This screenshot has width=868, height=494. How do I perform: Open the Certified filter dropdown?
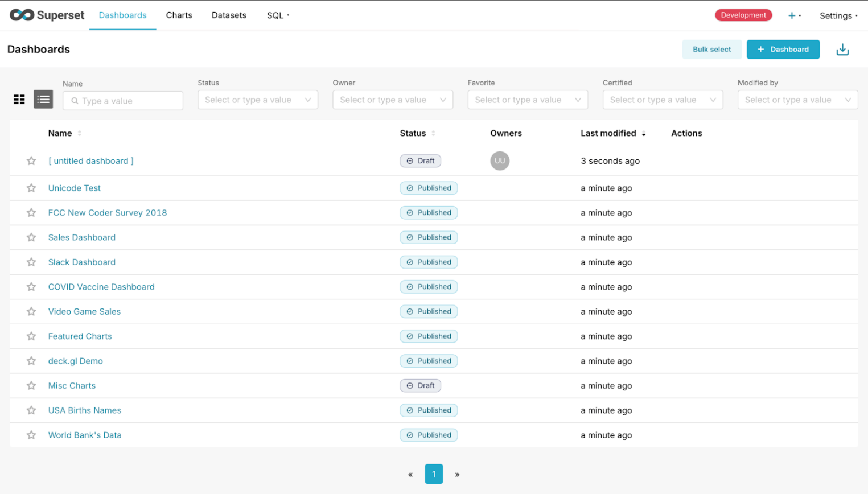click(x=662, y=100)
